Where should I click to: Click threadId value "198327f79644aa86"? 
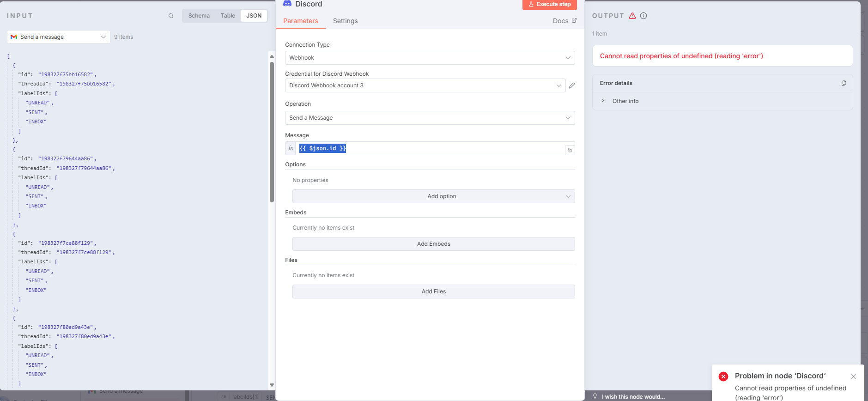(85, 168)
